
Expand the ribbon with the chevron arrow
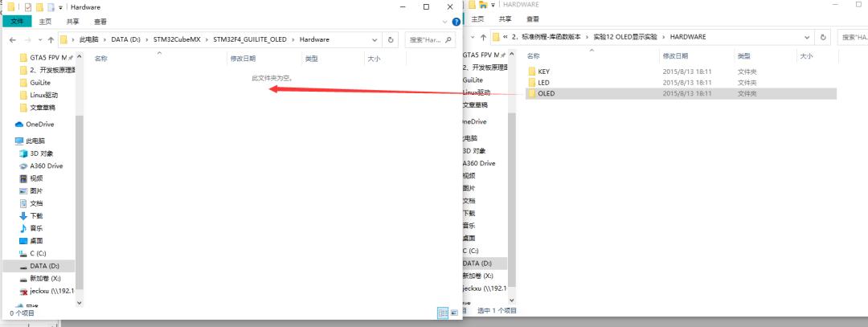tap(446, 22)
